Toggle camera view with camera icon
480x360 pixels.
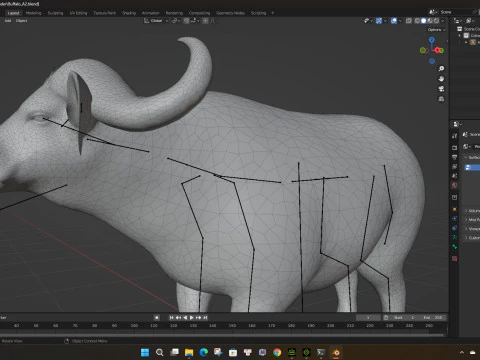(x=441, y=89)
